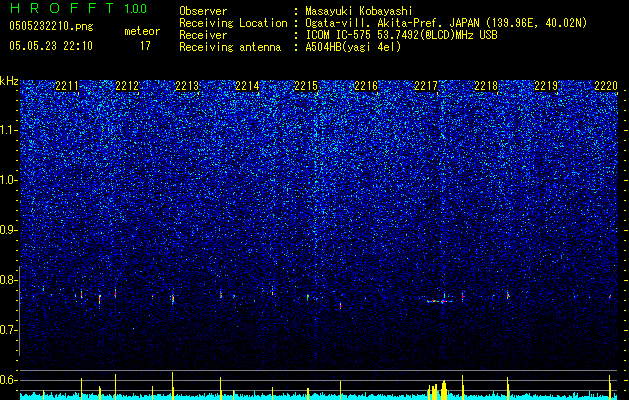Click the 0.9 kHz frequency axis label

coord(9,230)
